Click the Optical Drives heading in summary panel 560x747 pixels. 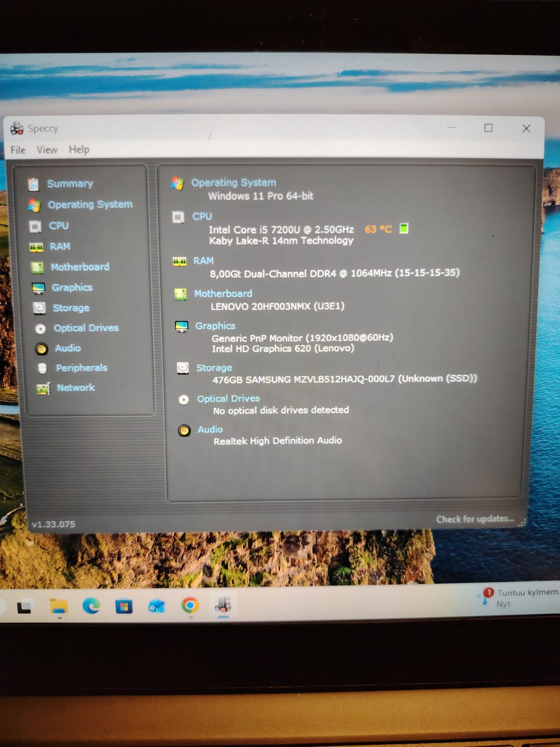tap(229, 399)
